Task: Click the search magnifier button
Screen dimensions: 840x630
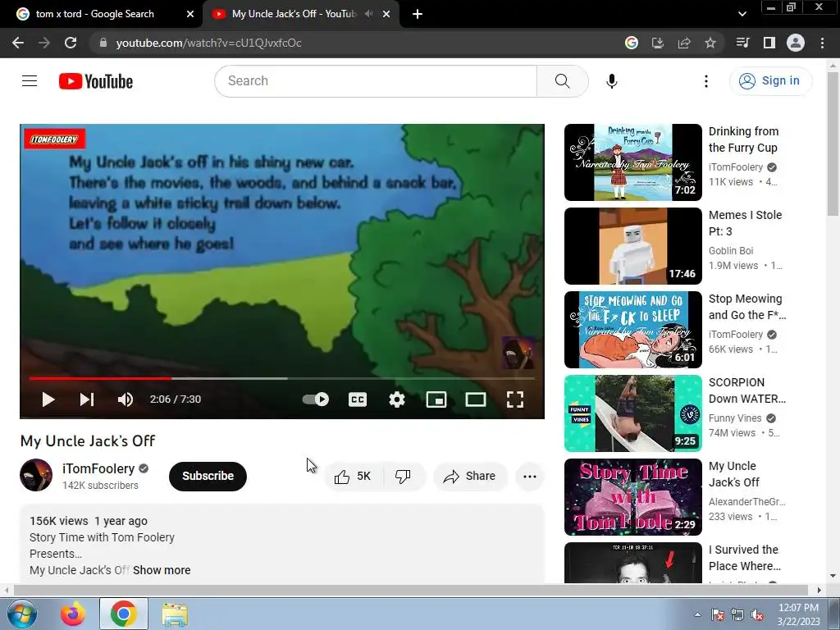Action: pos(562,81)
